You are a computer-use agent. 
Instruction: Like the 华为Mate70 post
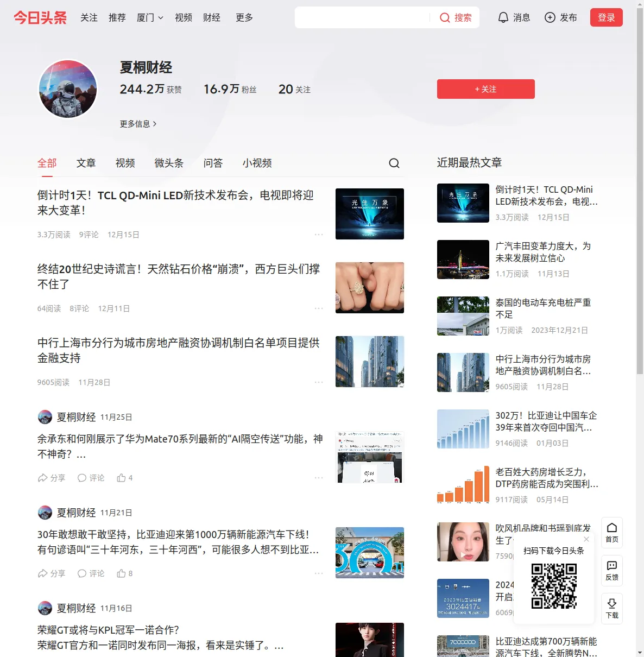125,478
